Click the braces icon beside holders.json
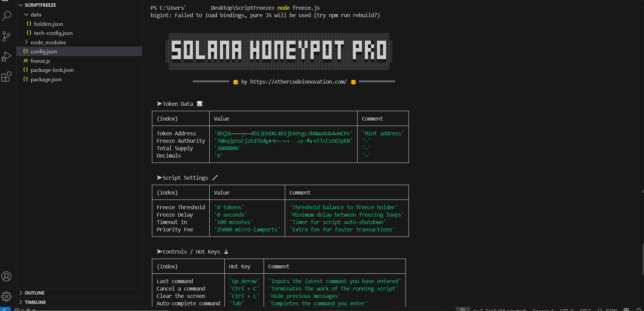Screen dimensions: 644x311 pyautogui.click(x=29, y=24)
